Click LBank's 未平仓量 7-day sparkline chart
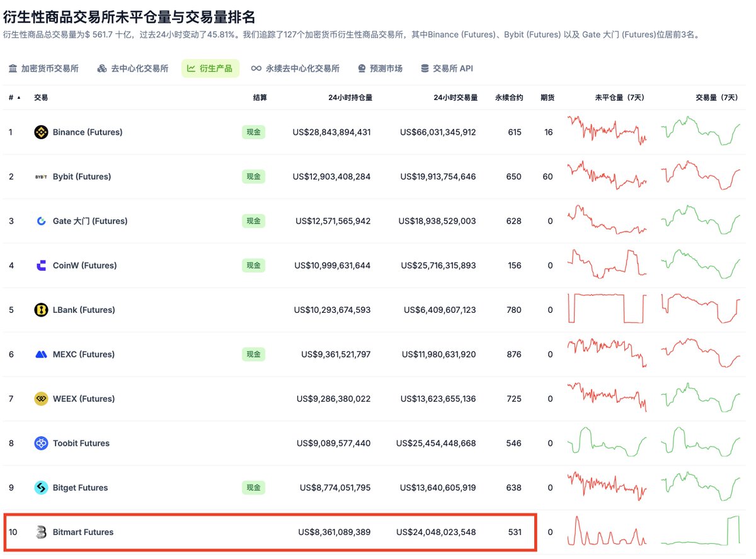Image resolution: width=756 pixels, height=559 pixels. [x=607, y=308]
